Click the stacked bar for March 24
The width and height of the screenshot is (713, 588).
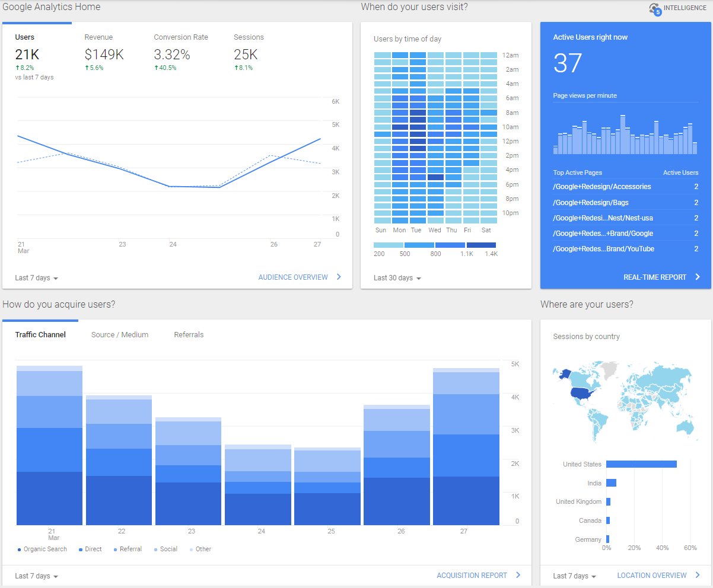click(x=258, y=485)
